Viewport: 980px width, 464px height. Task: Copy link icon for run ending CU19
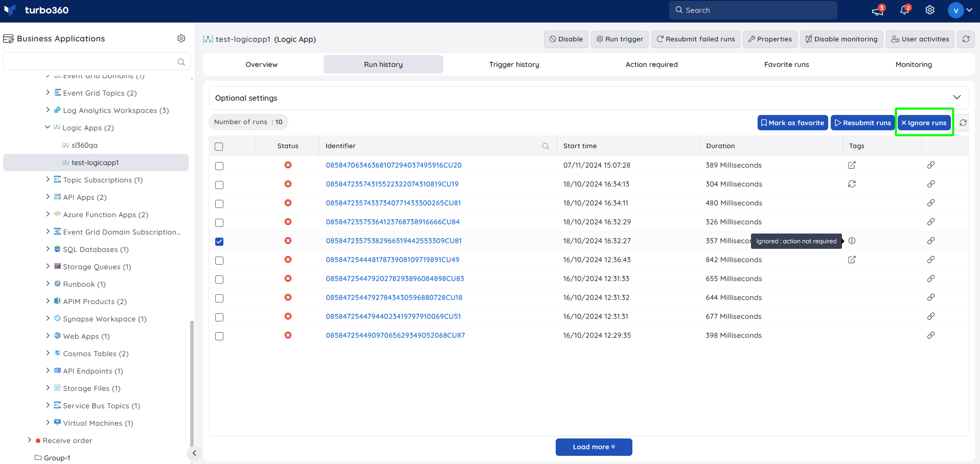point(931,184)
